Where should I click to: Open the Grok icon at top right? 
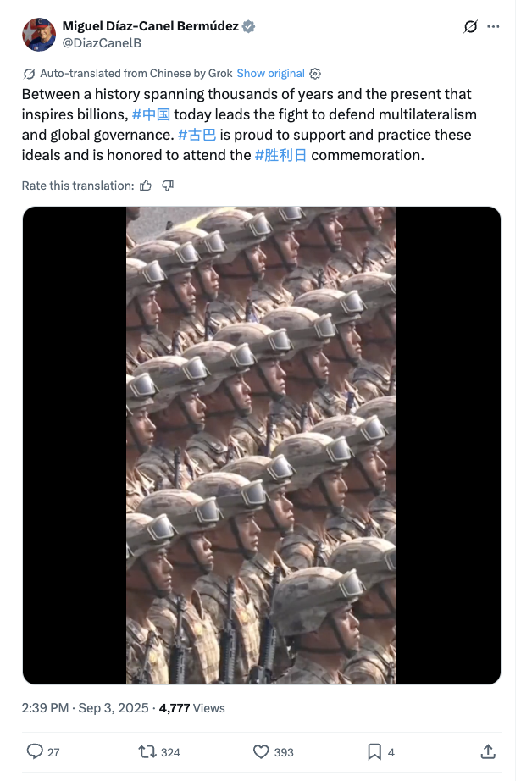(470, 26)
